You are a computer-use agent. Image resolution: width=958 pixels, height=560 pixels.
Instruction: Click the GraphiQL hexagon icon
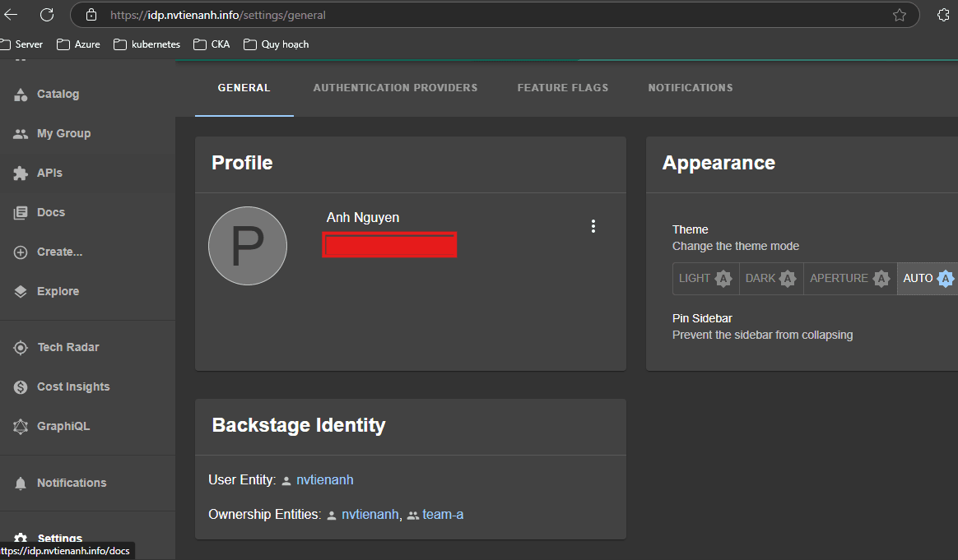pos(21,427)
